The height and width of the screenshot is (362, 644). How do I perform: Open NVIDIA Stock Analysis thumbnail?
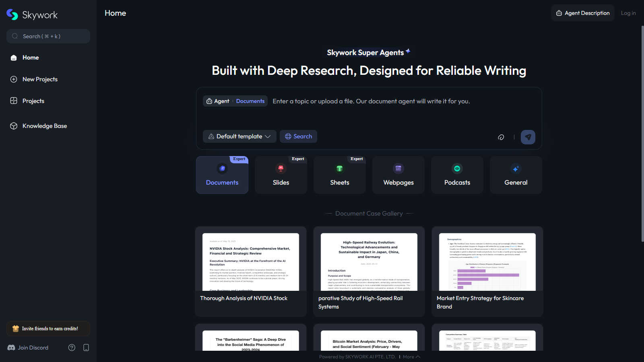pyautogui.click(x=251, y=262)
